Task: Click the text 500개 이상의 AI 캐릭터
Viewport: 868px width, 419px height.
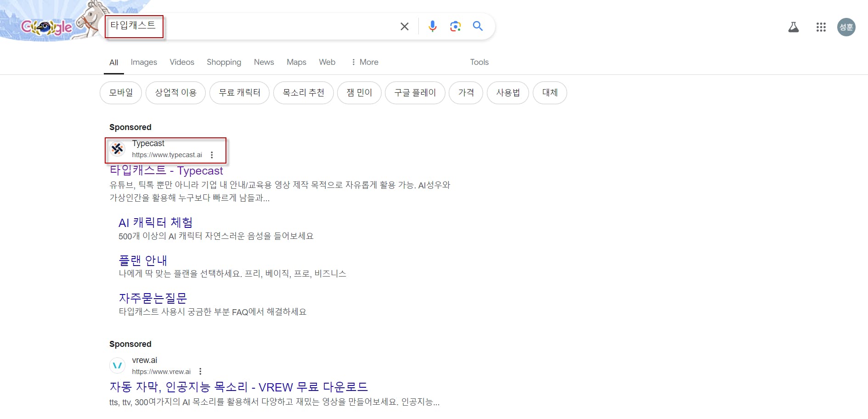Action: pos(216,236)
